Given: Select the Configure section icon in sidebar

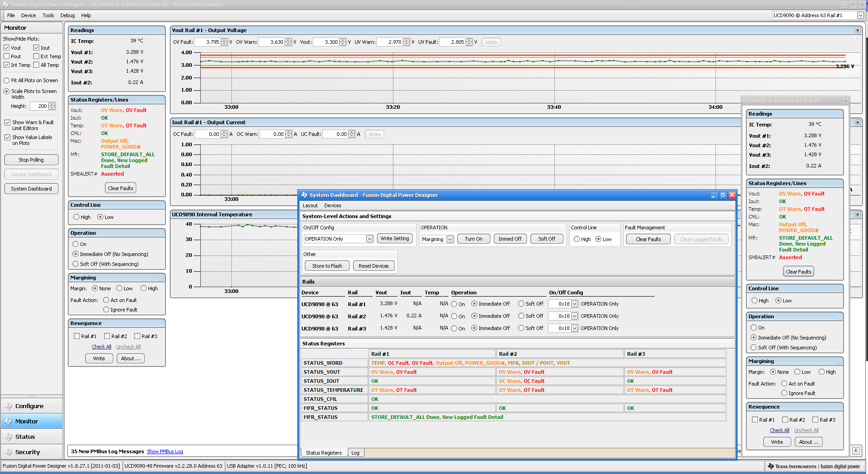Looking at the screenshot, I should [8, 406].
